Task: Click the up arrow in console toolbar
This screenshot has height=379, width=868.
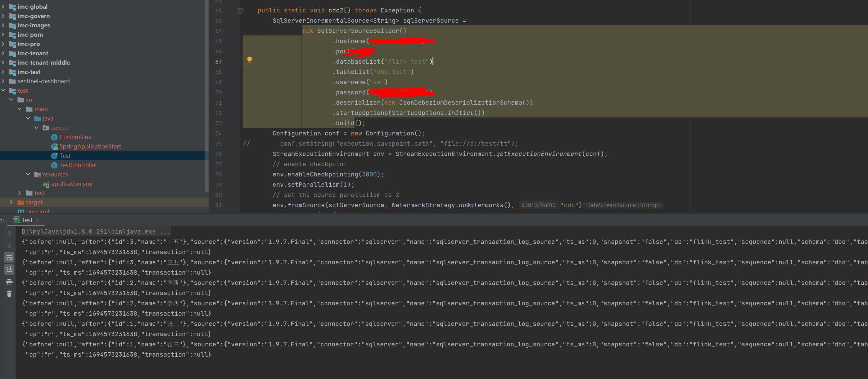Action: point(9,233)
